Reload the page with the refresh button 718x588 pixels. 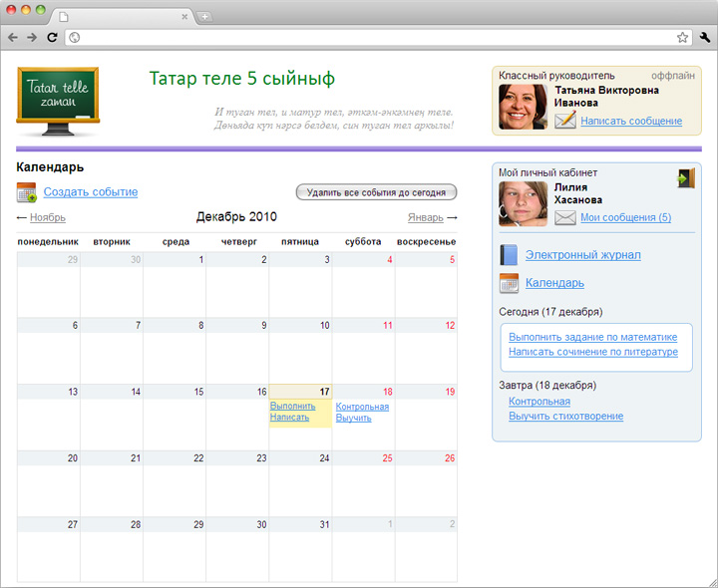point(52,38)
